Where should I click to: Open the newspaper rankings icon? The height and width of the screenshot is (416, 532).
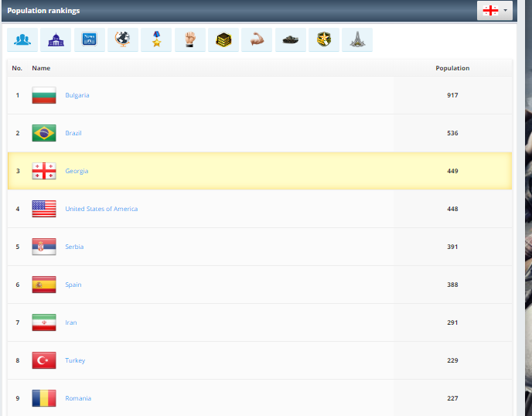click(x=90, y=39)
